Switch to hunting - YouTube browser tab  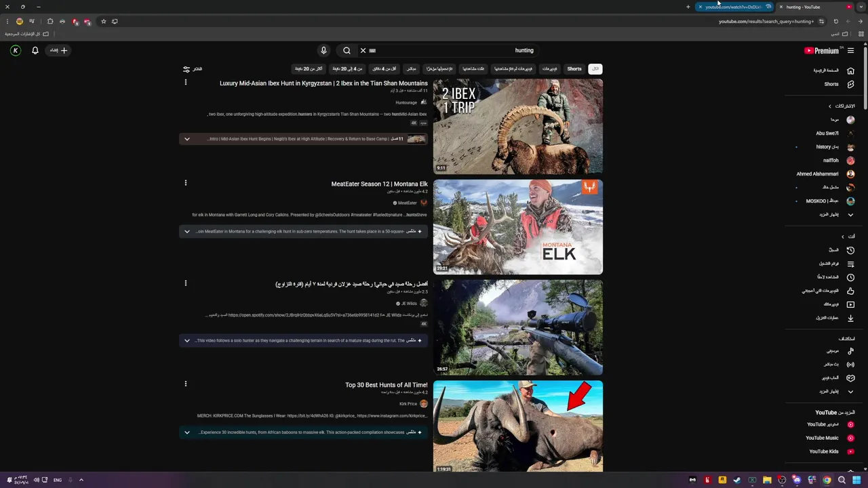[x=816, y=7]
